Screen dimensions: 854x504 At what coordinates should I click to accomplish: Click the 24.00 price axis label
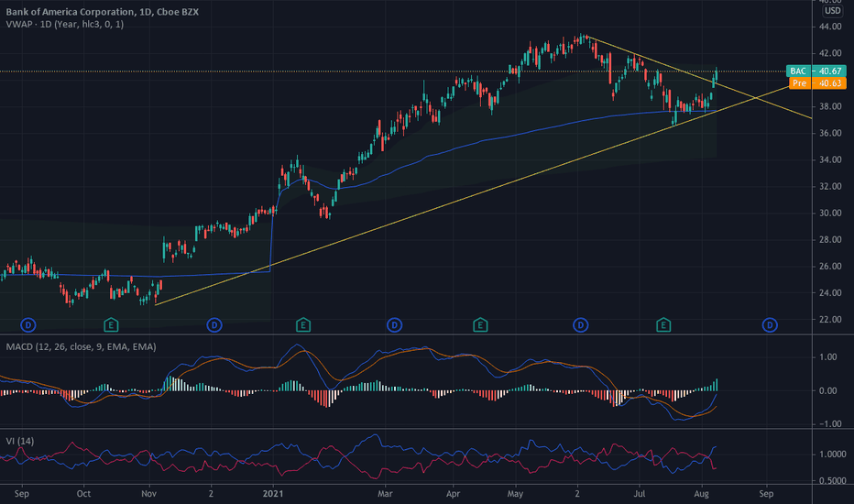(x=830, y=293)
